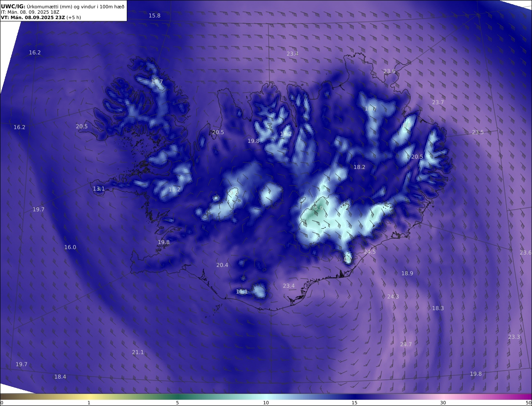
Task: Click the 18.4 value on the map
Action: [x=60, y=377]
